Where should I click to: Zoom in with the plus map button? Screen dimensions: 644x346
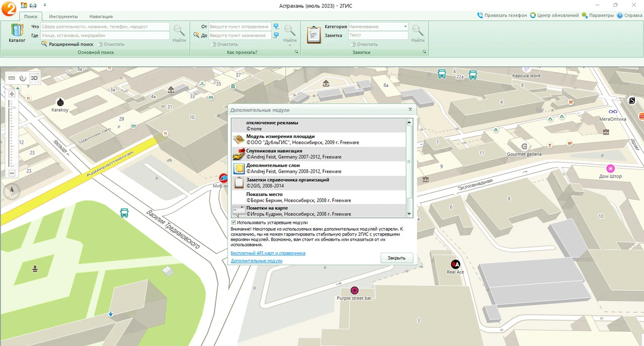12,94
